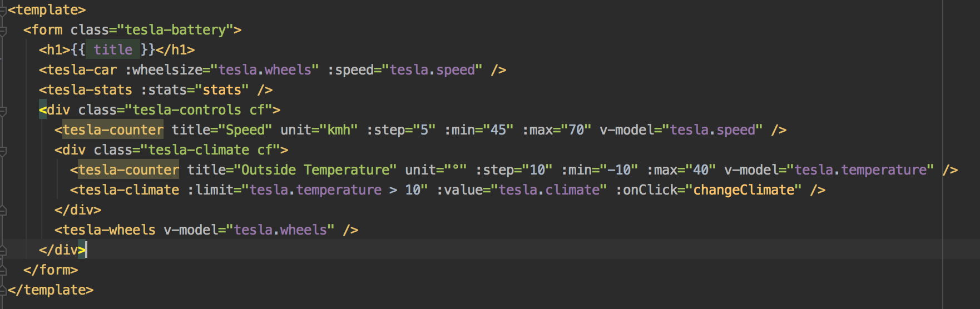The image size is (980, 309).
Task: Click fold end marker beside inner </div> after tesla-climate
Action: point(3,211)
